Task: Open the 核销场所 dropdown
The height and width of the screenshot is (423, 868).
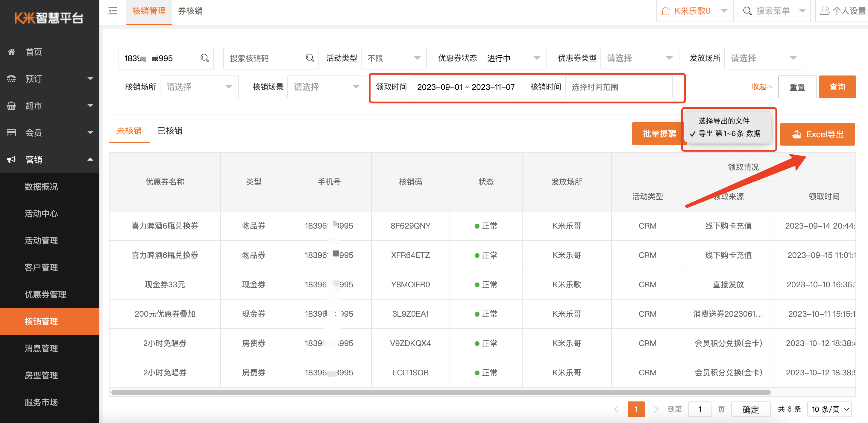Action: pos(199,87)
